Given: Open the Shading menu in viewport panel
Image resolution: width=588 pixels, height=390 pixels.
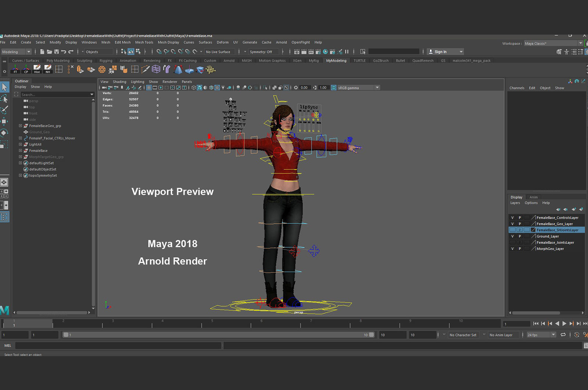Looking at the screenshot, I should [119, 82].
